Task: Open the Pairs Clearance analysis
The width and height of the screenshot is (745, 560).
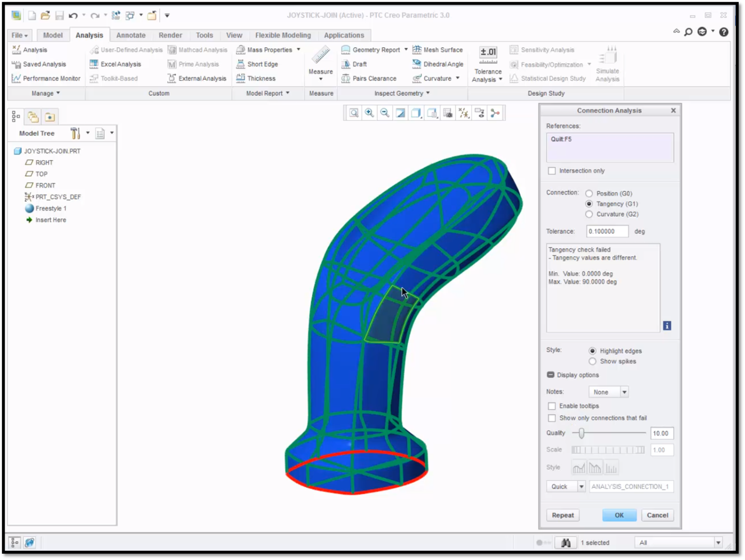Action: tap(369, 78)
